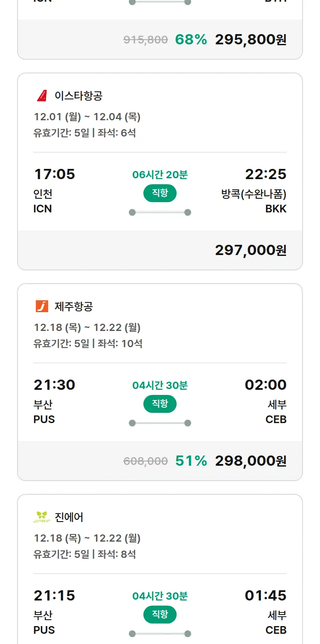
Task: Select the 297,000원 price
Action: coord(250,250)
